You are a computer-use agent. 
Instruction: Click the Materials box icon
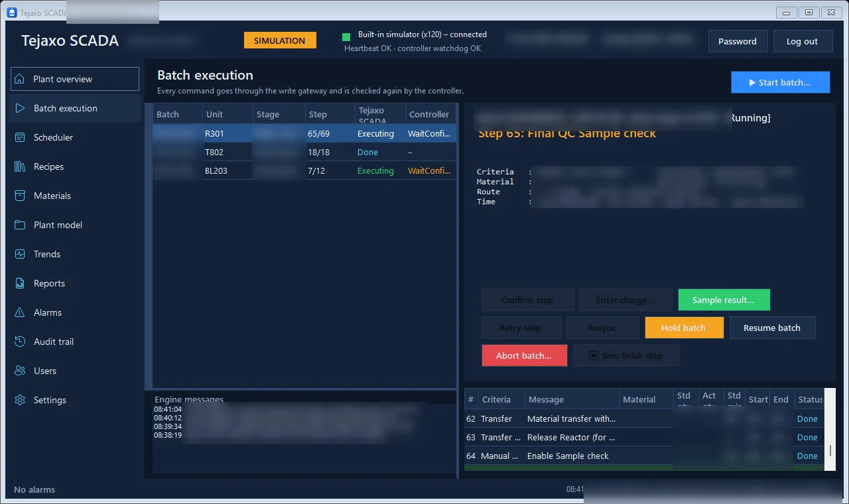click(20, 196)
